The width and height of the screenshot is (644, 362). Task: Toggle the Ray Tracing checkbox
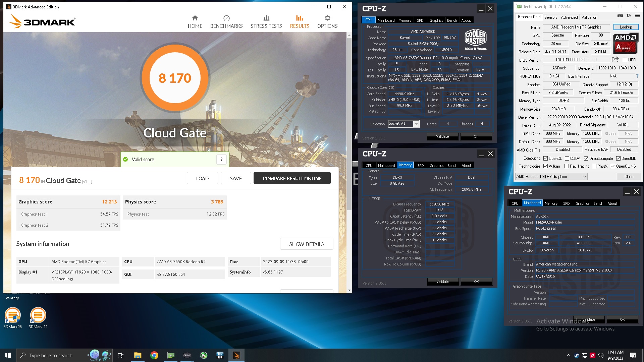pos(567,166)
